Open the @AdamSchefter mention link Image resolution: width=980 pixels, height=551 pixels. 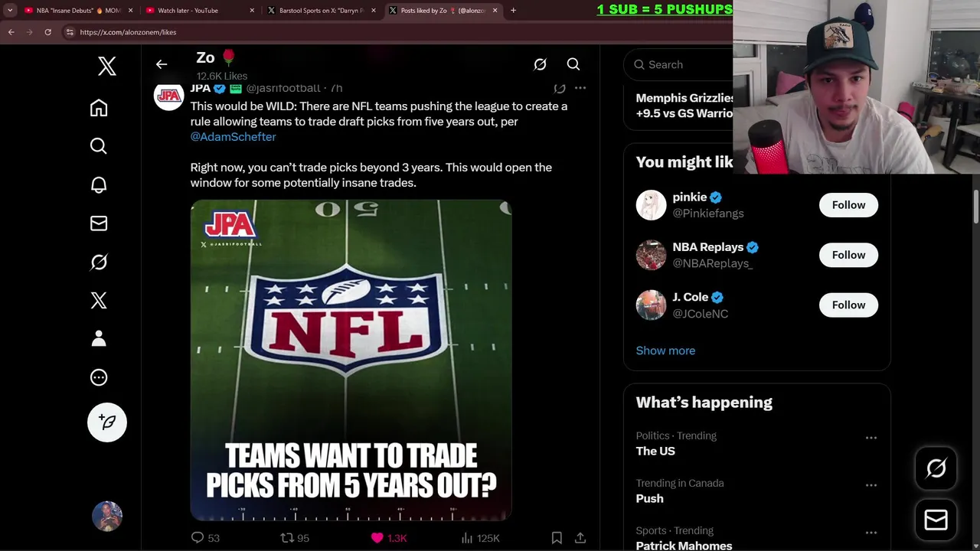click(233, 136)
